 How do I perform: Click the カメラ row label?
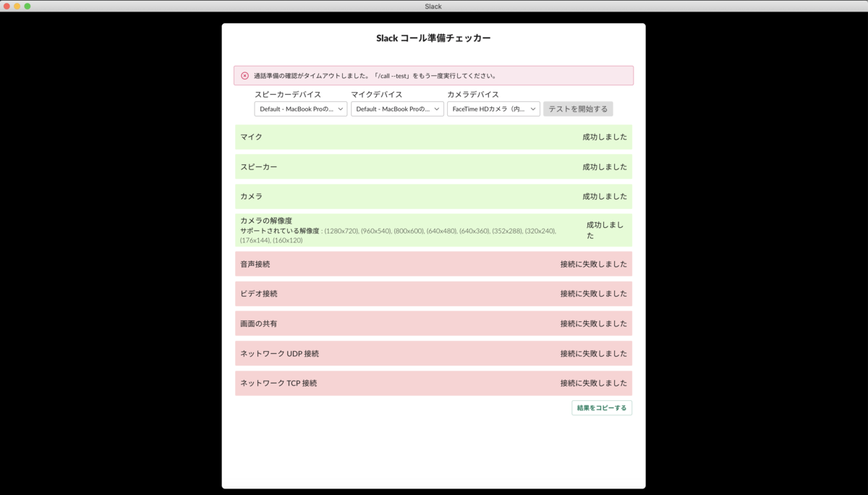pyautogui.click(x=251, y=196)
